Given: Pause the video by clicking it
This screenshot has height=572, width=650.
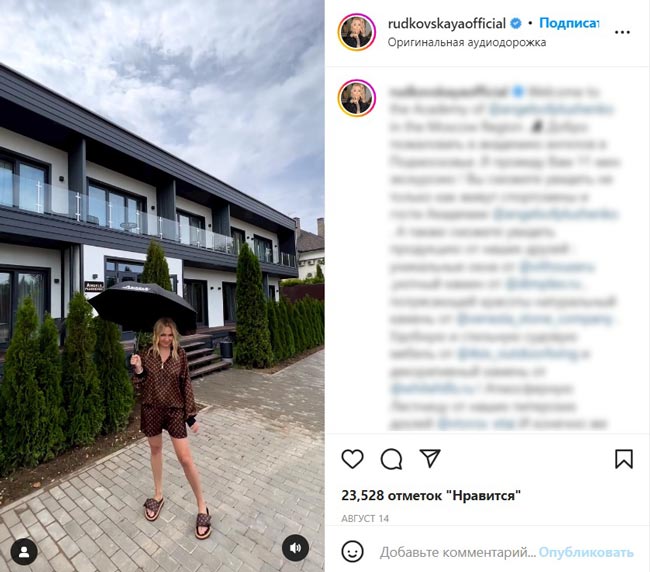Looking at the screenshot, I should click(162, 286).
